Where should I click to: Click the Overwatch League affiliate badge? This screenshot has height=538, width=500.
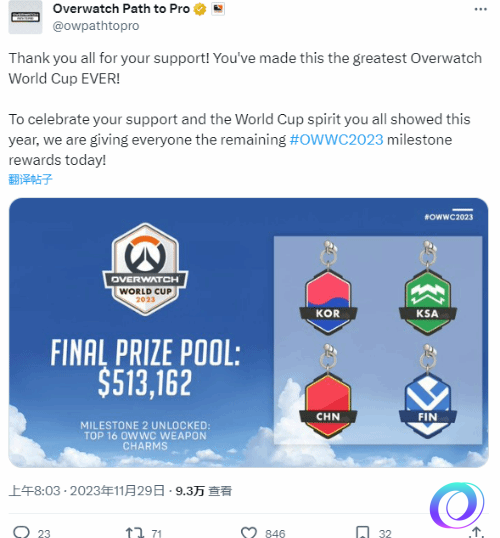click(x=218, y=9)
